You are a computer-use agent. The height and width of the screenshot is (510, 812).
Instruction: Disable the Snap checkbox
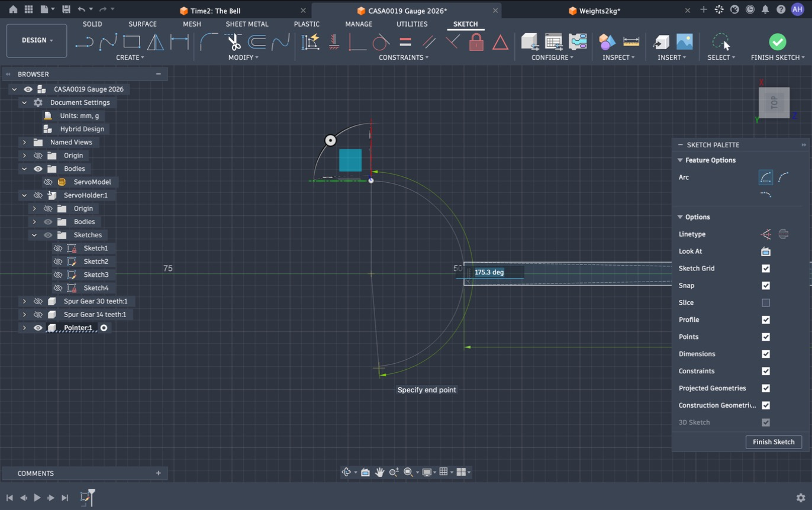(x=766, y=286)
